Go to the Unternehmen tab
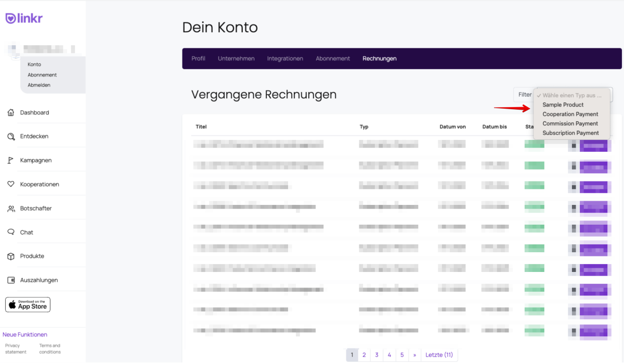 click(236, 58)
